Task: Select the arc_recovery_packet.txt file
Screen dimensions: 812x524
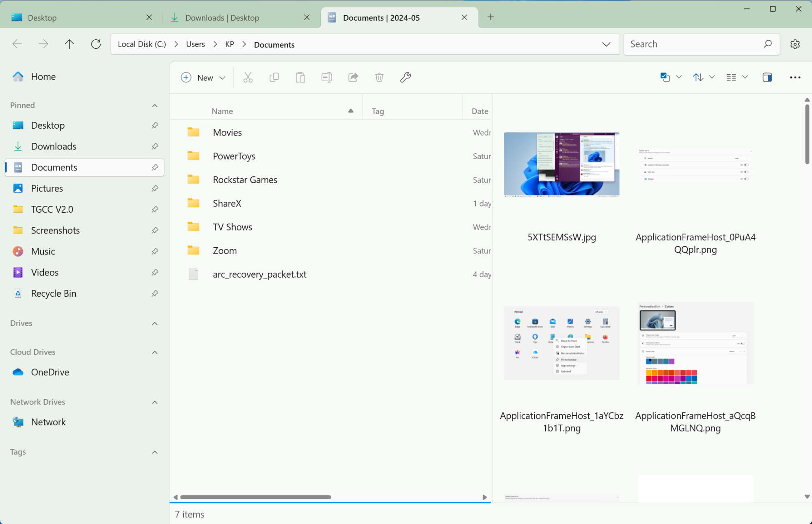Action: (259, 274)
